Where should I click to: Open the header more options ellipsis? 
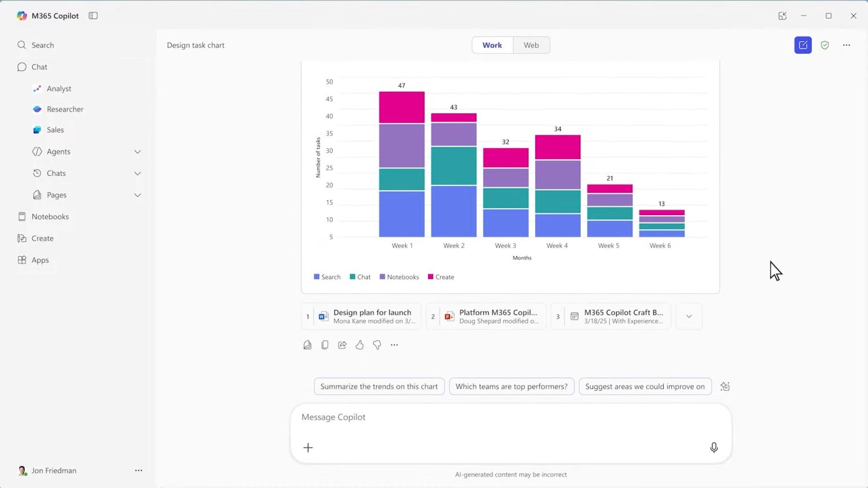pos(847,45)
